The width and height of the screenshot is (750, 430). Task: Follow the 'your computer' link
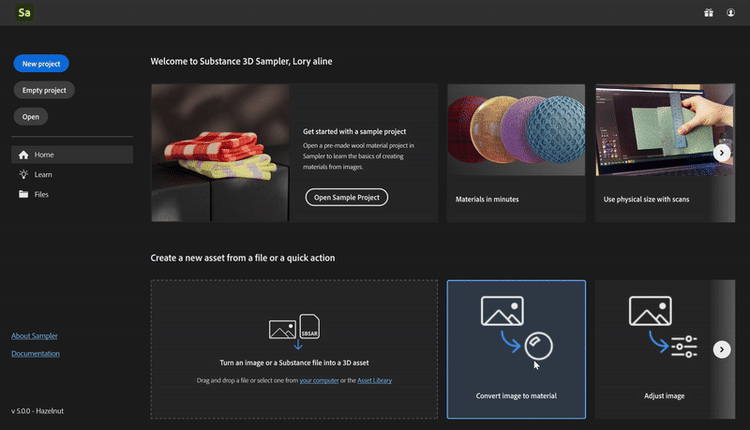coord(319,381)
